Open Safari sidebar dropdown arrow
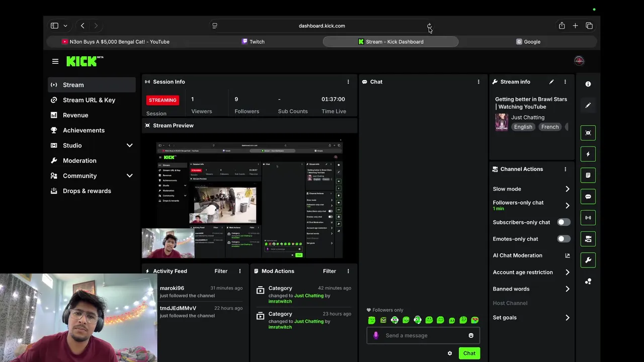 point(65,26)
